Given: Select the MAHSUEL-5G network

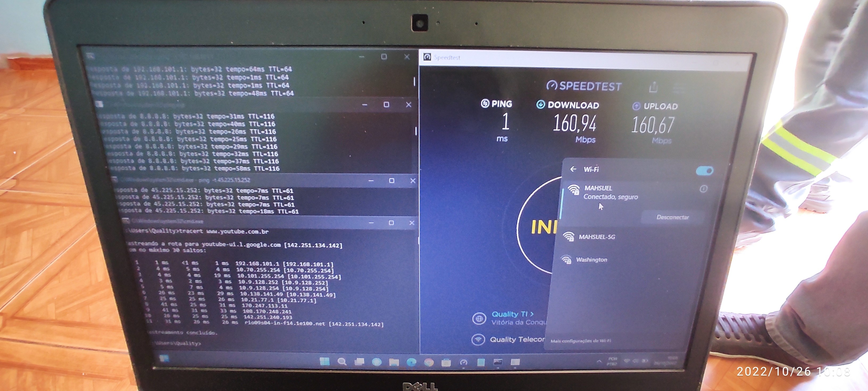Looking at the screenshot, I should coord(596,237).
